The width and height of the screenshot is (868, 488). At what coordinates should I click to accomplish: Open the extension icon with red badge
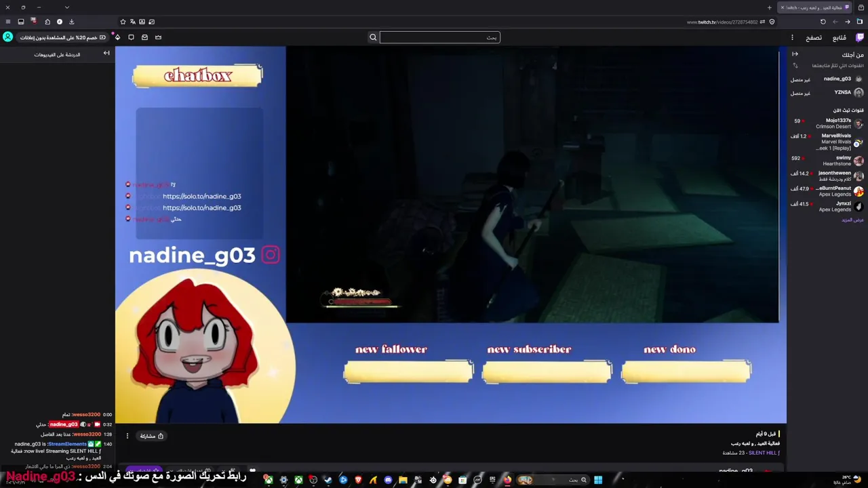coord(33,22)
